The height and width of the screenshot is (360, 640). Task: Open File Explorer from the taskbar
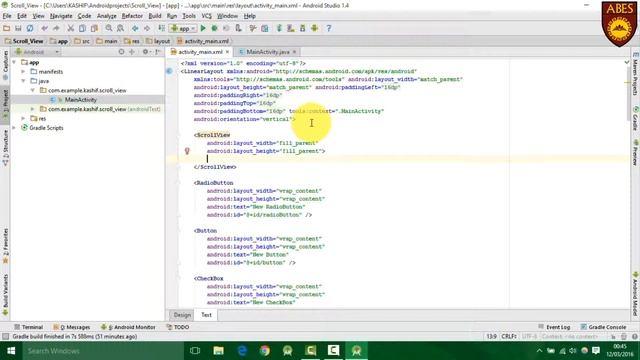pos(218,351)
